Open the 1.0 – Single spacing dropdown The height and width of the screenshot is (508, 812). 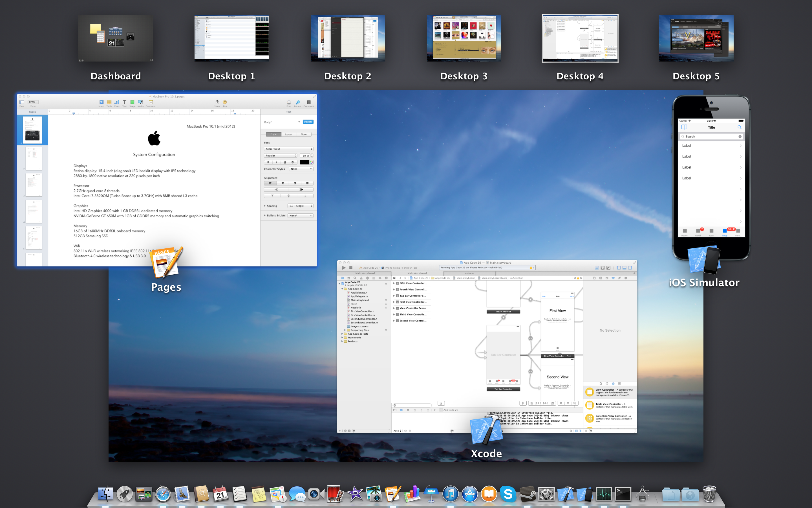pos(300,206)
